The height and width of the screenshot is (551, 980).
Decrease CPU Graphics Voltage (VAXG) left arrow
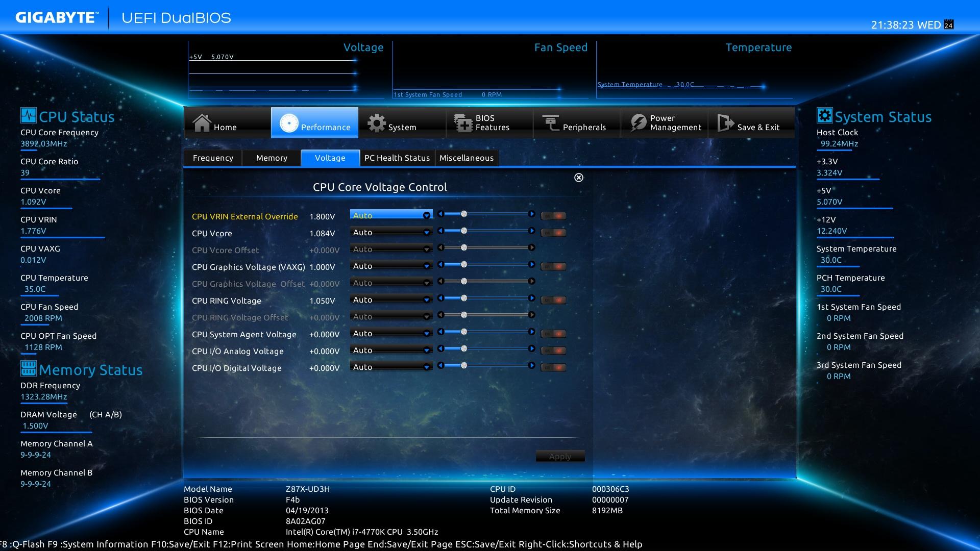(x=440, y=265)
